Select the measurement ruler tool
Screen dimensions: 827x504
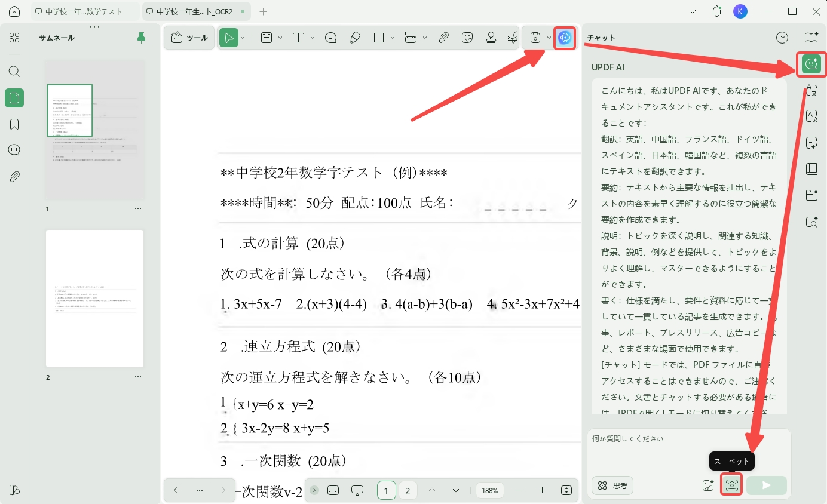411,38
